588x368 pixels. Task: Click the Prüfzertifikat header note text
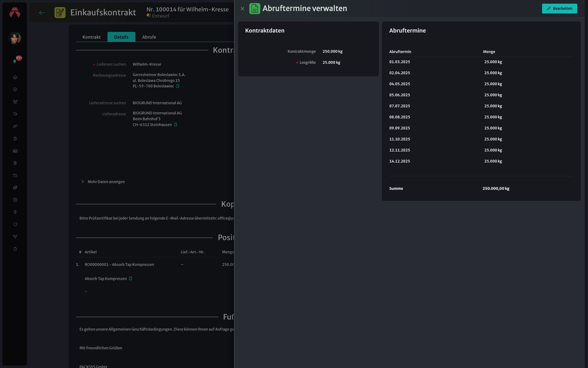(157, 218)
